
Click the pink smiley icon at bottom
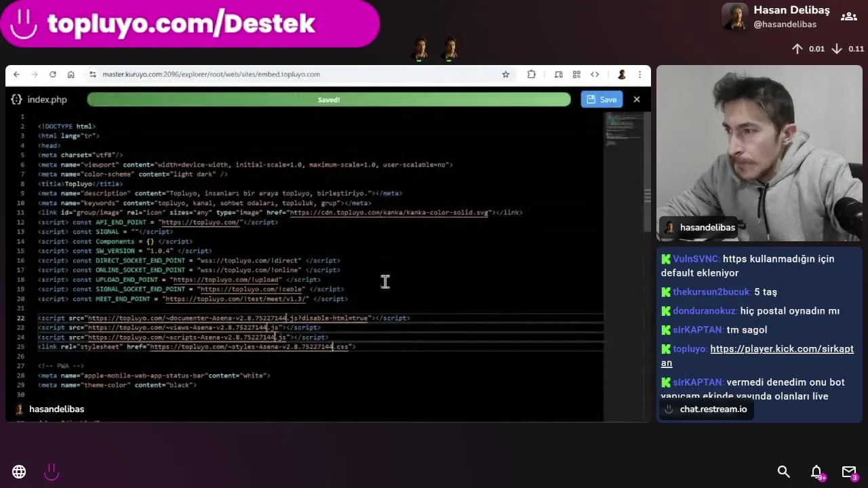(52, 471)
